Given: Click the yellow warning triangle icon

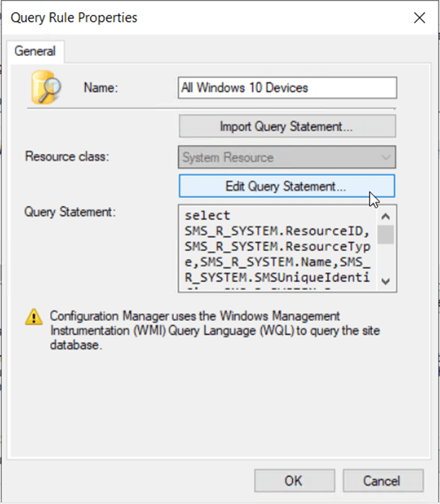Looking at the screenshot, I should coord(33,317).
